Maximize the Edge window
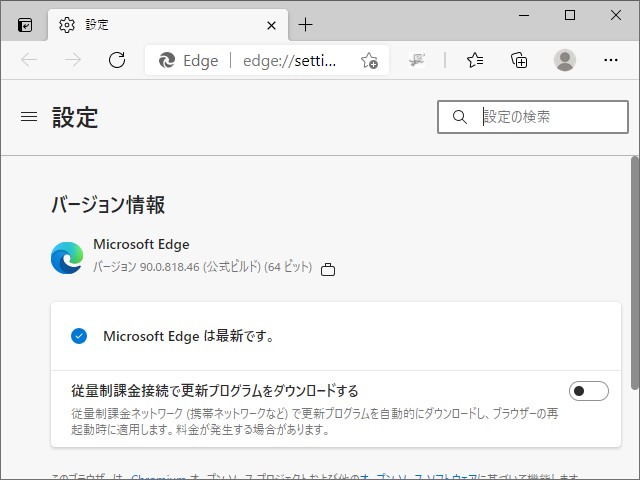This screenshot has height=480, width=640. 570,16
